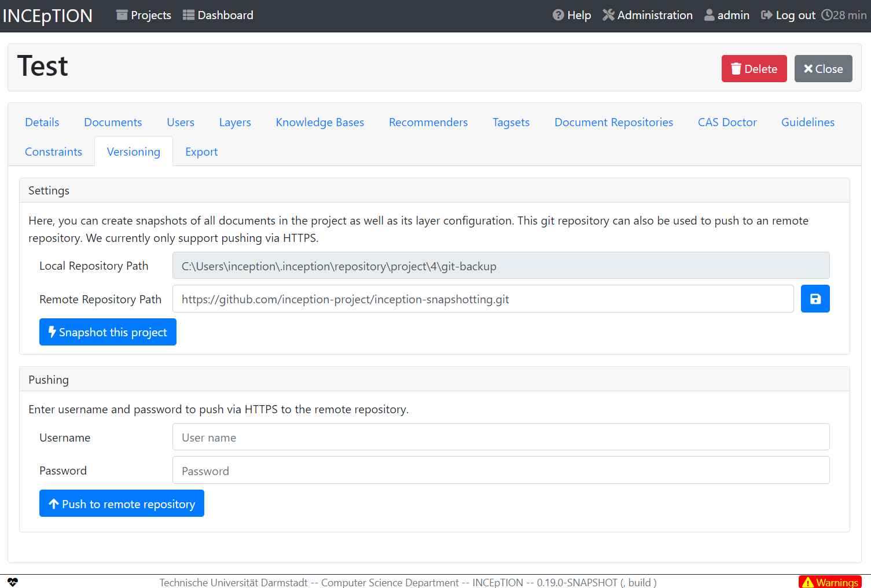Click Snapshot this project
This screenshot has height=588, width=871.
click(x=108, y=332)
